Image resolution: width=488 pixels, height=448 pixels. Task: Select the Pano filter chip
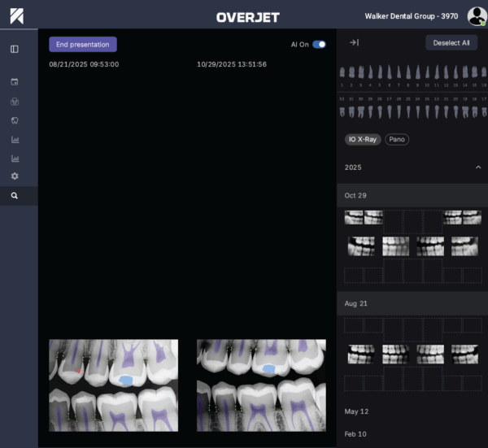pyautogui.click(x=397, y=140)
